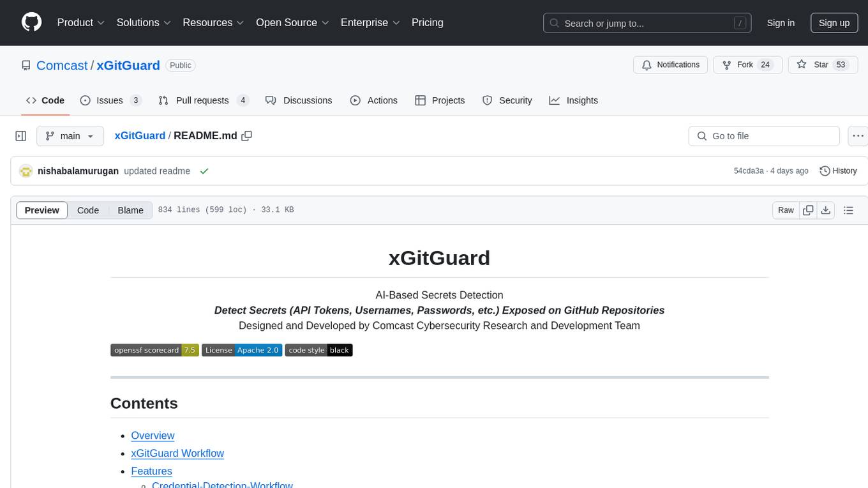Open the more file options menu
The image size is (868, 488).
[858, 136]
